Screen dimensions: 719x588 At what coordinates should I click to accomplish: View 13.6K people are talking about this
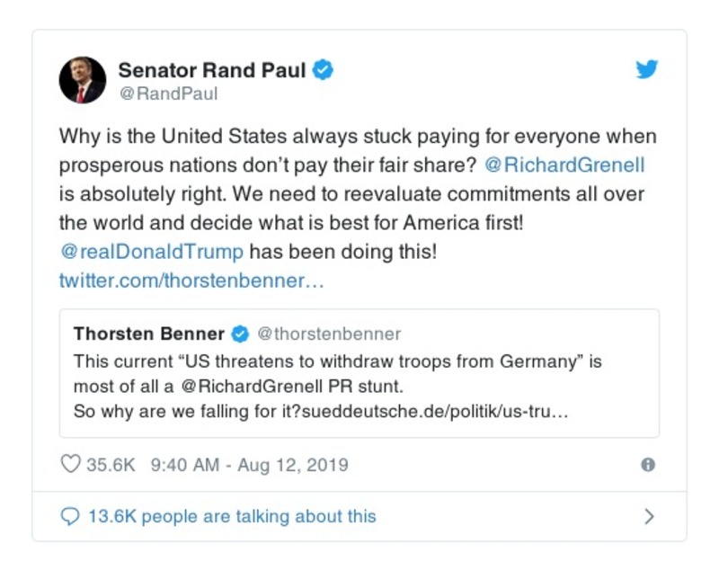click(x=231, y=516)
